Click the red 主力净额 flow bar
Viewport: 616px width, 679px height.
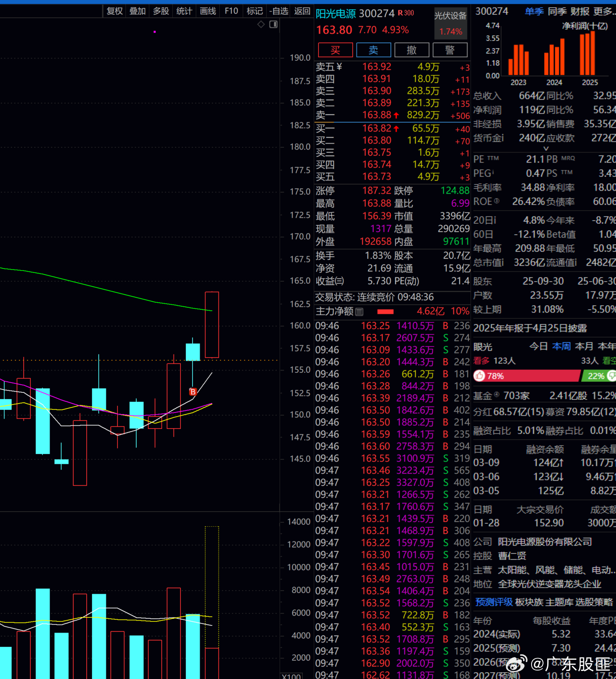[386, 312]
